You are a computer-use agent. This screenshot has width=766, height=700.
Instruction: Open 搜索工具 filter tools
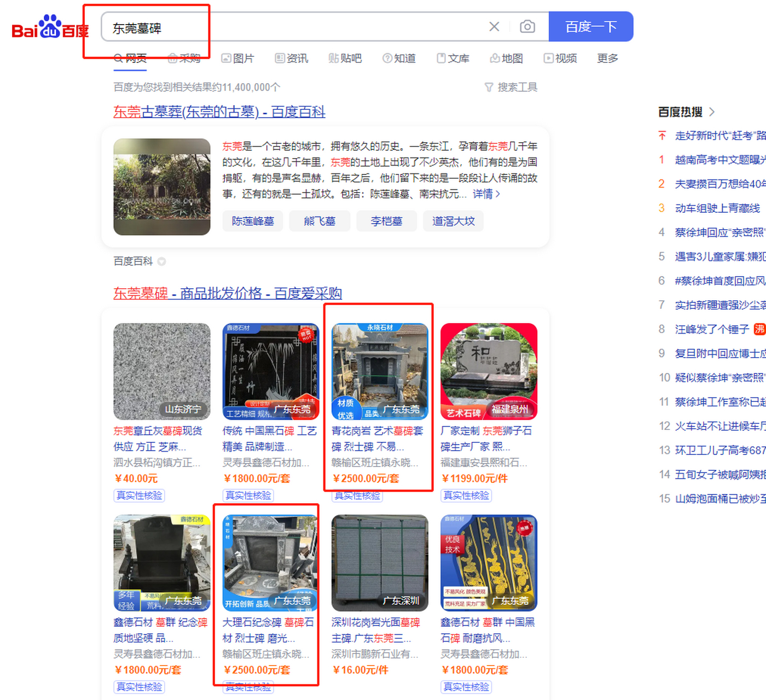coord(511,87)
